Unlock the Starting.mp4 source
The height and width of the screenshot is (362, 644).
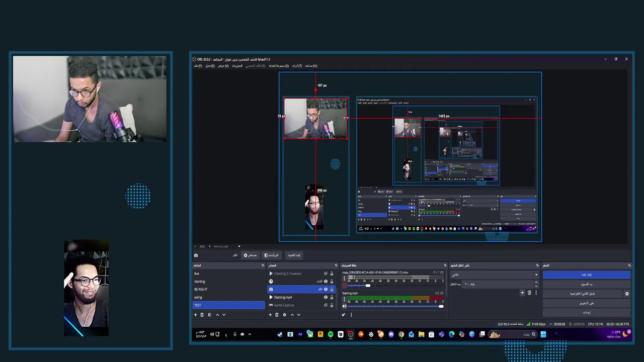click(332, 297)
